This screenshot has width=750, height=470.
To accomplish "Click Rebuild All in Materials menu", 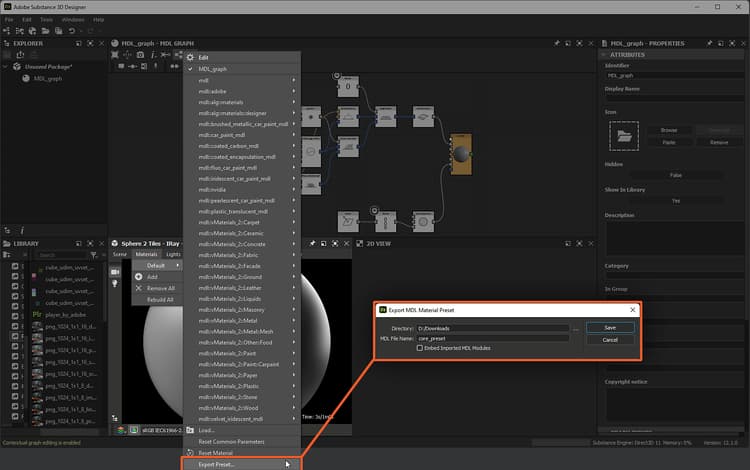I will [157, 300].
